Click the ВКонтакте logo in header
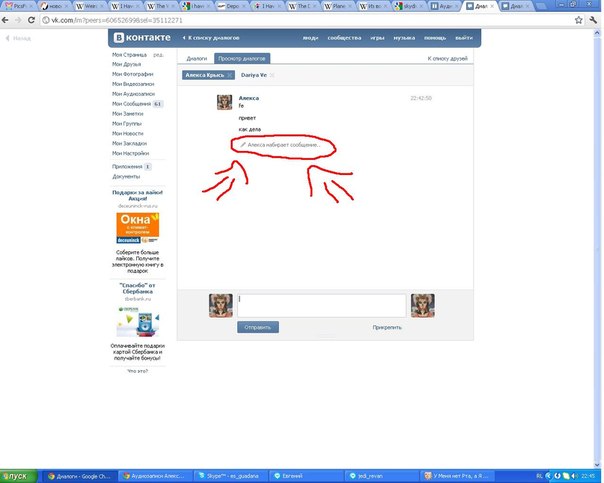Screen dimensions: 604x483 [x=141, y=38]
